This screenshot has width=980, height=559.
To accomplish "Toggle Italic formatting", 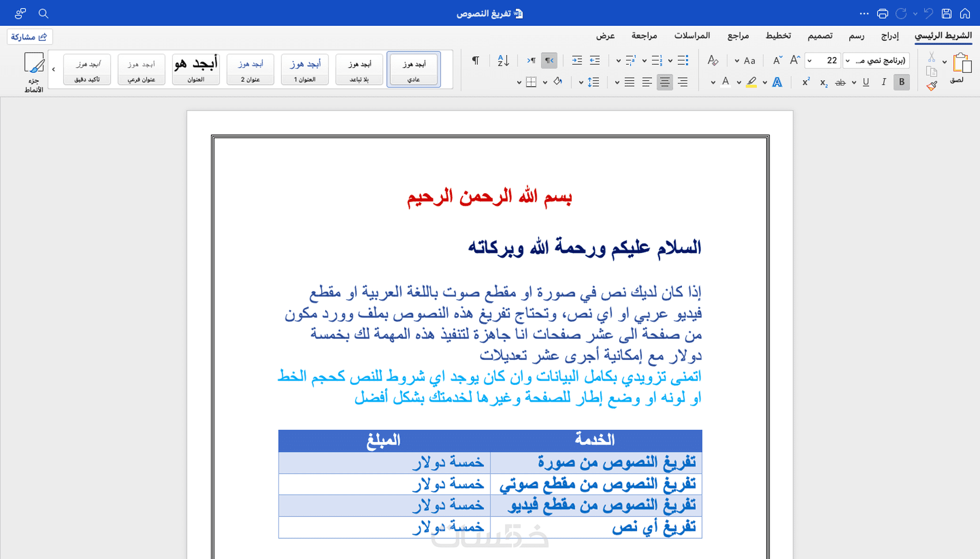I will 884,82.
